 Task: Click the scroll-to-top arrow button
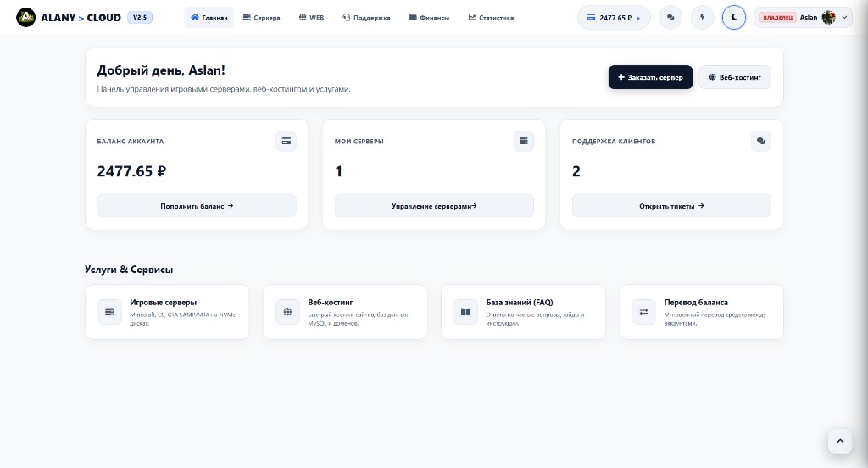pyautogui.click(x=840, y=442)
